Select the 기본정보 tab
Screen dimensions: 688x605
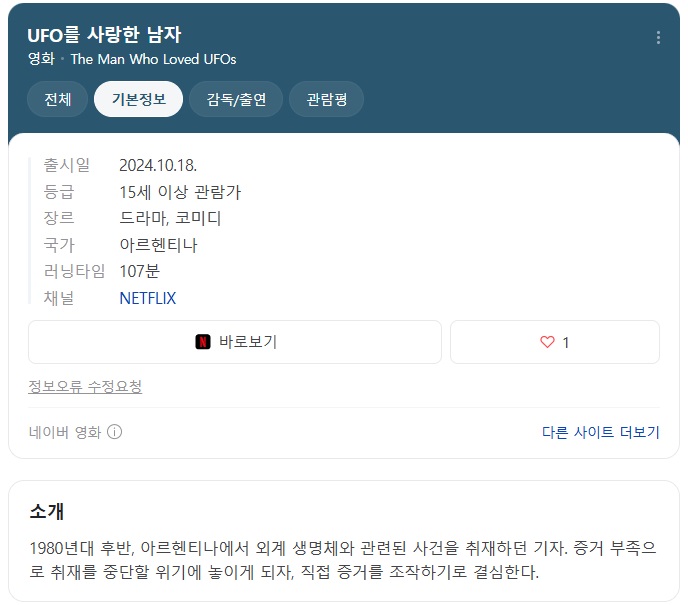point(138,99)
